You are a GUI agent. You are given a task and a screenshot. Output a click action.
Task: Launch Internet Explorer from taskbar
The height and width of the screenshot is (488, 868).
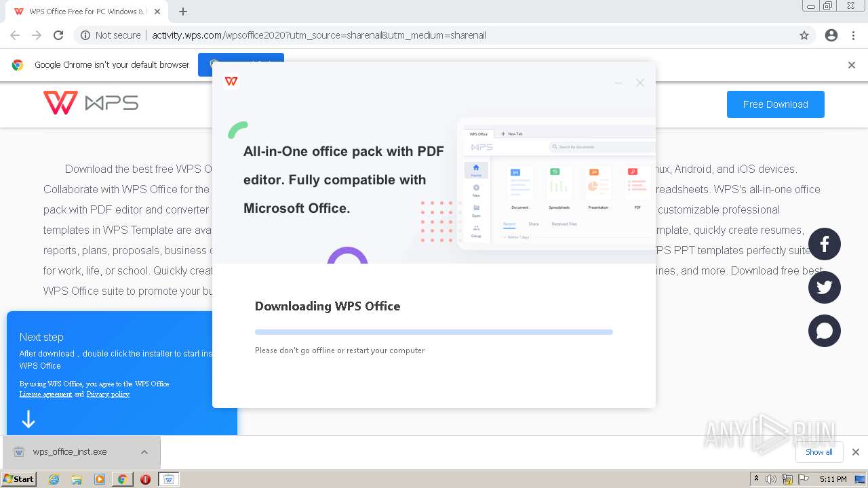(x=54, y=479)
